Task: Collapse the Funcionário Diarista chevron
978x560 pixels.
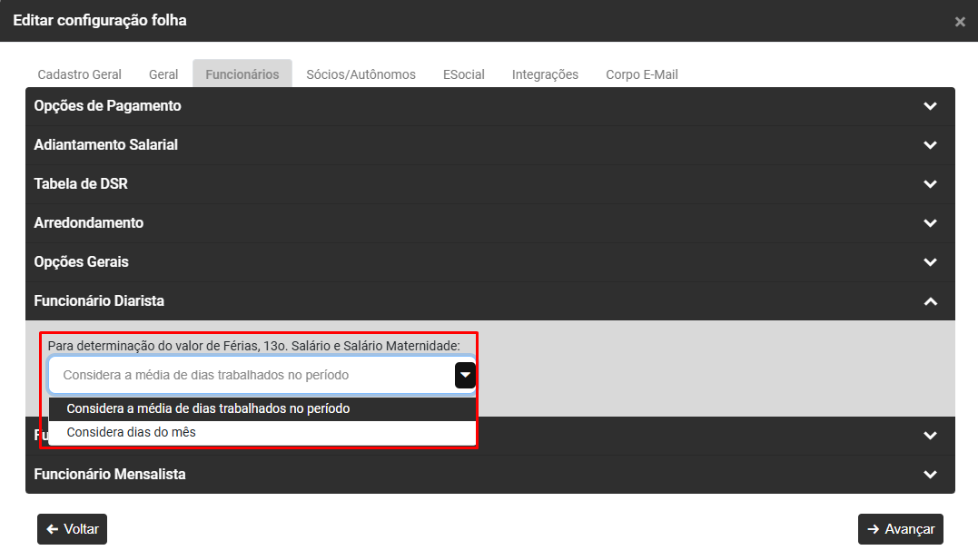Action: 930,301
